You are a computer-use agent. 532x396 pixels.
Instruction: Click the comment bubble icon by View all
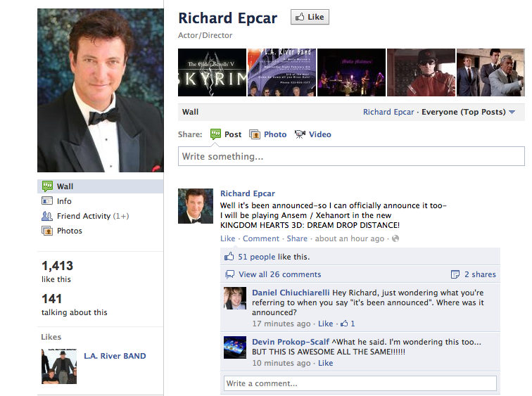[x=229, y=274]
